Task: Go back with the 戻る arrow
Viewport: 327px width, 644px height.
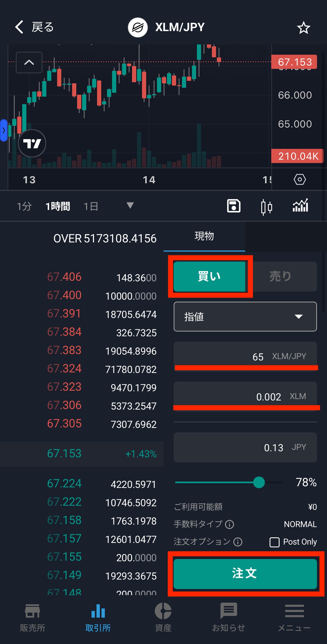Action: pyautogui.click(x=34, y=27)
